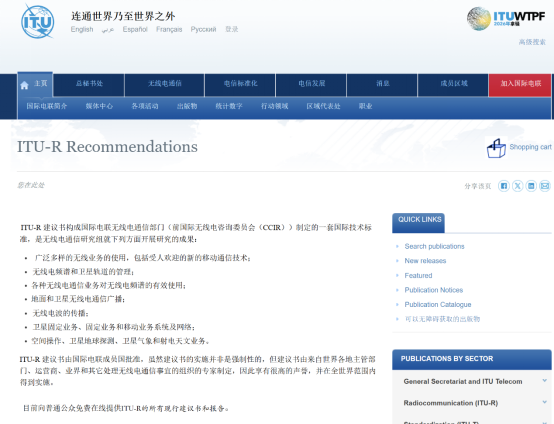Open the Shopping cart basket icon
This screenshot has height=424, width=554.
pyautogui.click(x=496, y=148)
